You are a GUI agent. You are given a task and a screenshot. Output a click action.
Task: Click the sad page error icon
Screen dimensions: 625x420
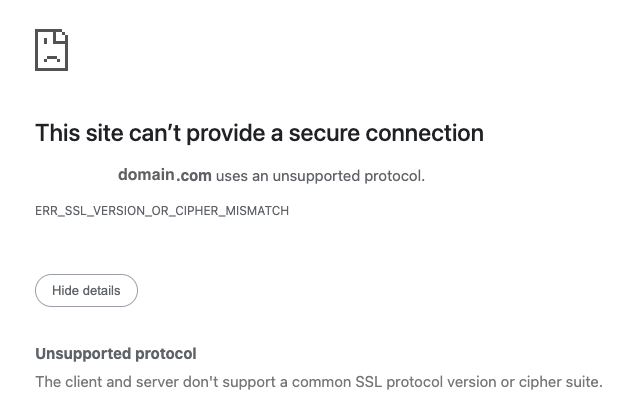pyautogui.click(x=51, y=50)
